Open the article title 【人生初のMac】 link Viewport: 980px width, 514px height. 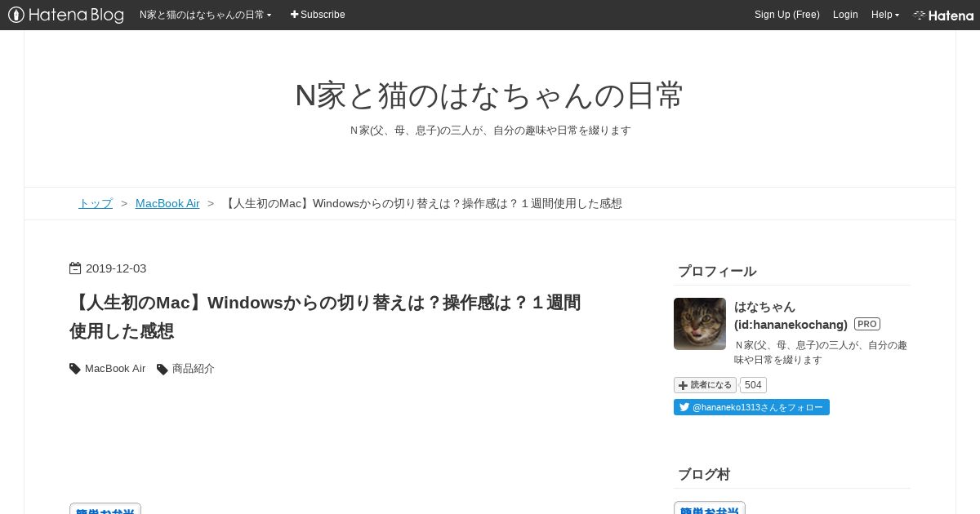pos(325,317)
